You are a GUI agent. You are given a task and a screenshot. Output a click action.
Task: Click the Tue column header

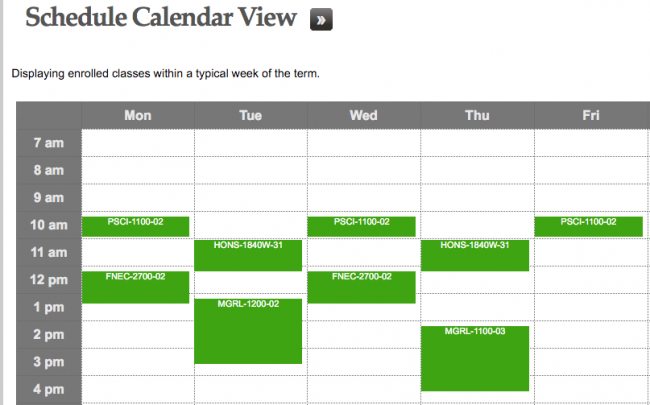pos(251,116)
